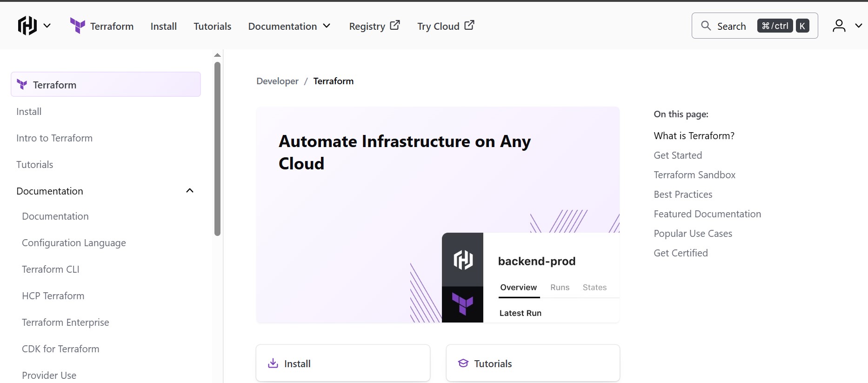Screen dimensions: 868x383
Task: Jump to What is Terraform? section
Action: (694, 136)
